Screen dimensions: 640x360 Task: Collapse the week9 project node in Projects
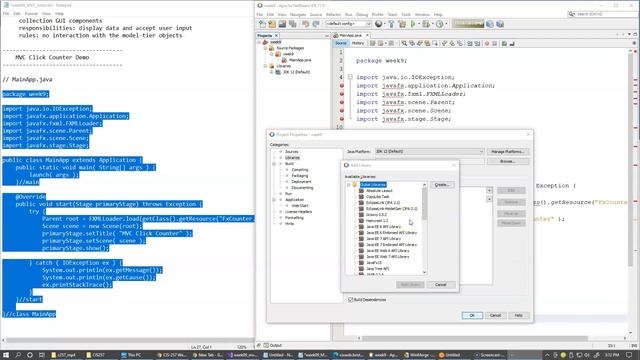pos(259,42)
